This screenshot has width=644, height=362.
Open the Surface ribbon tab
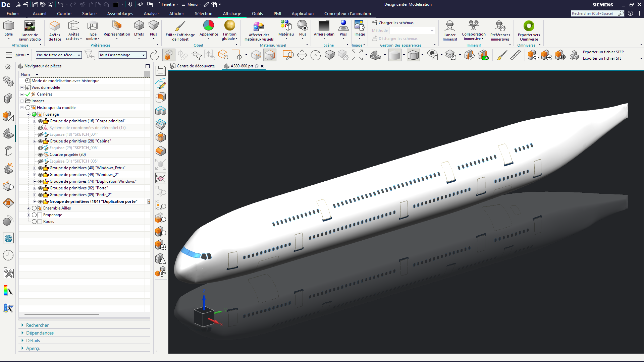coord(89,14)
